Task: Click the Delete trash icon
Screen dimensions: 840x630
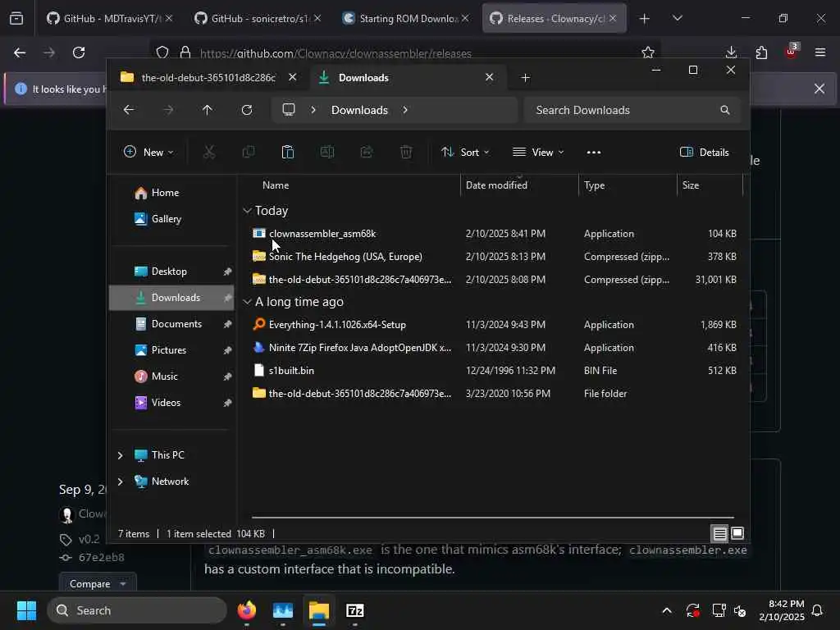Action: 406,152
